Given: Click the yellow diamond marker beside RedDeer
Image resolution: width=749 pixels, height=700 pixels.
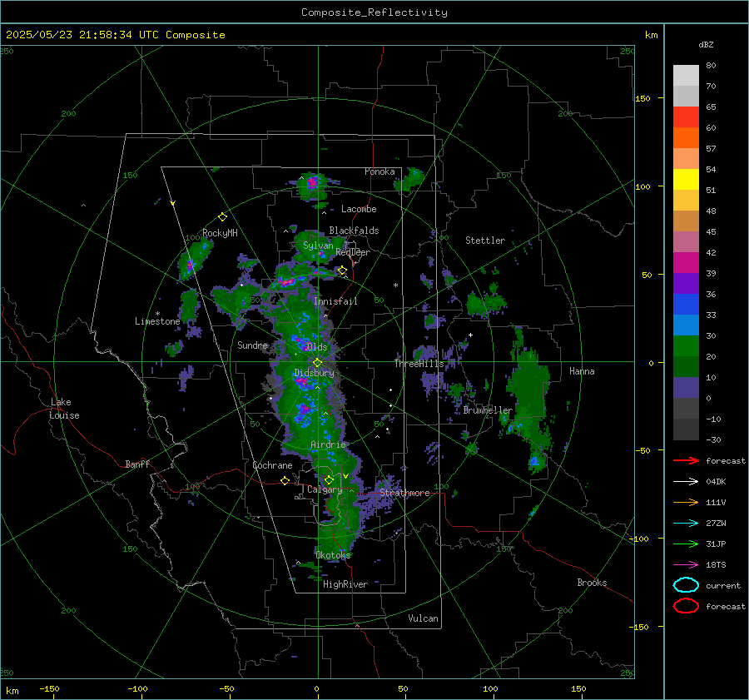Looking at the screenshot, I should click(342, 271).
